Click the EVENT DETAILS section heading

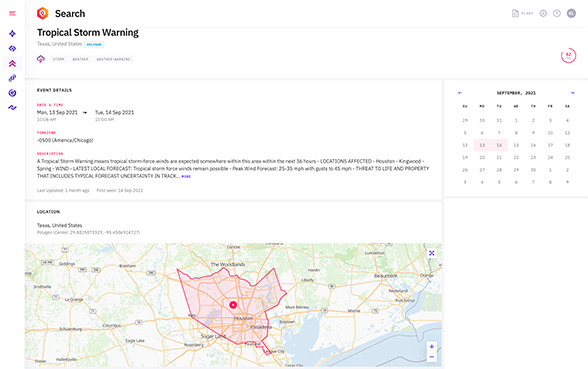click(x=54, y=90)
